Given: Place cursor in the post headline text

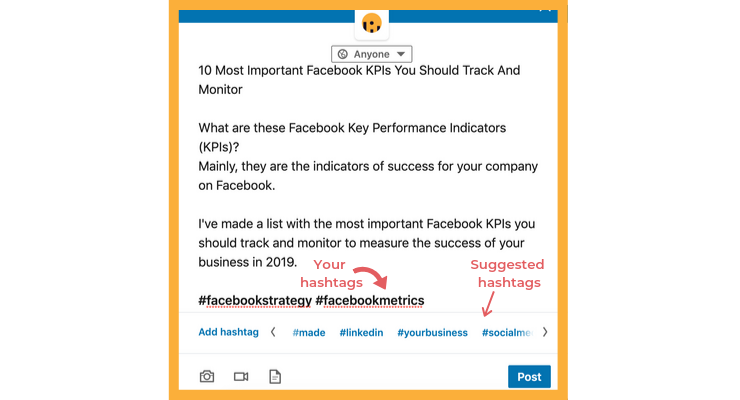Looking at the screenshot, I should 359,80.
